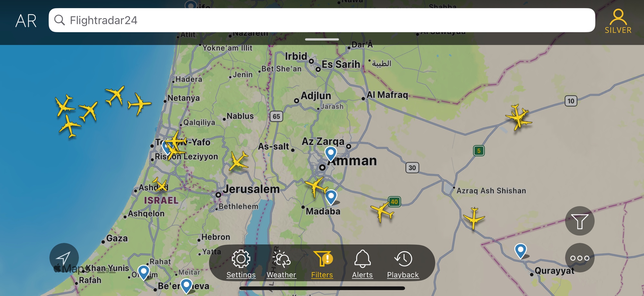This screenshot has width=644, height=296.
Task: Expand the top panel drag handle
Action: click(x=322, y=39)
